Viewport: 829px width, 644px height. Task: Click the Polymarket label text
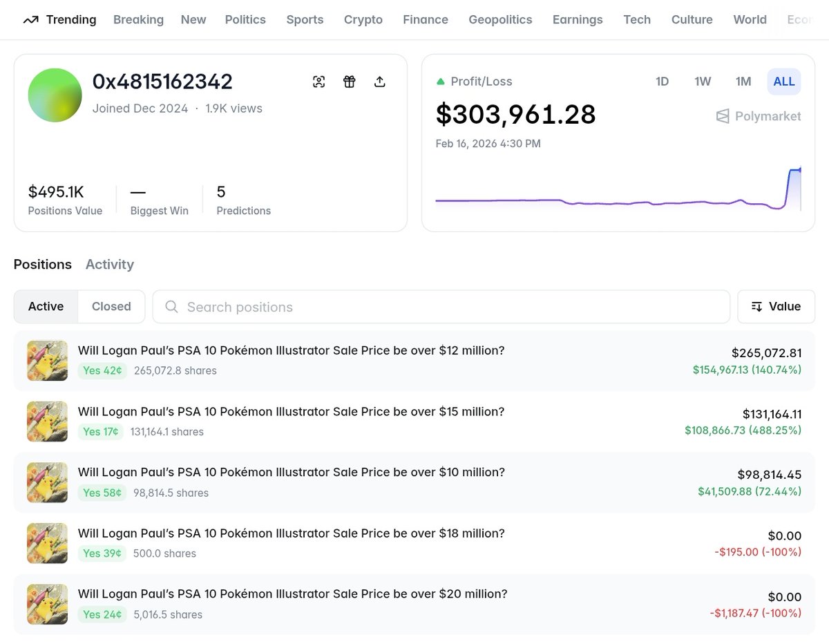coord(768,116)
